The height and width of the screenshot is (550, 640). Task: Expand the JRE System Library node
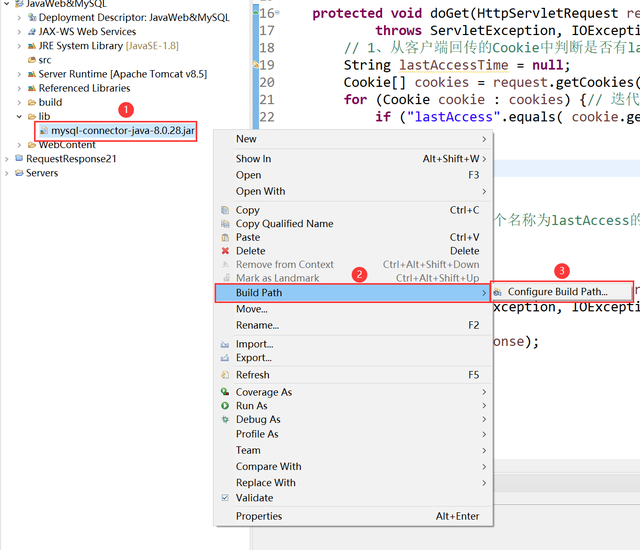19,46
